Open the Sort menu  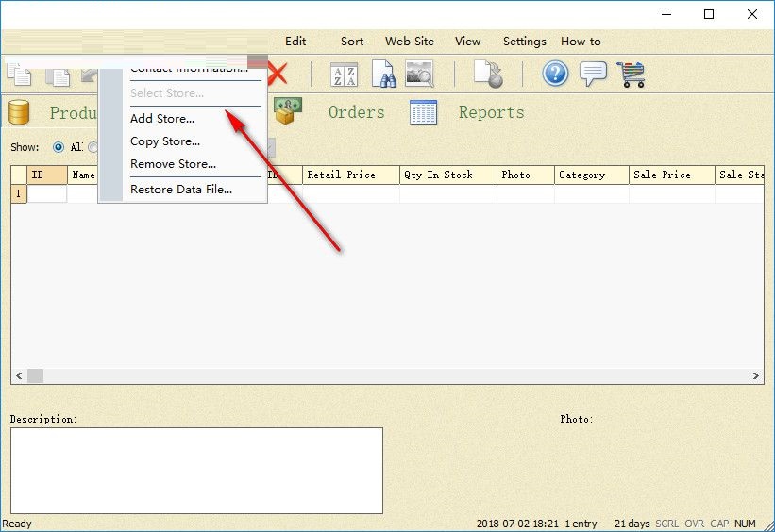click(x=352, y=42)
